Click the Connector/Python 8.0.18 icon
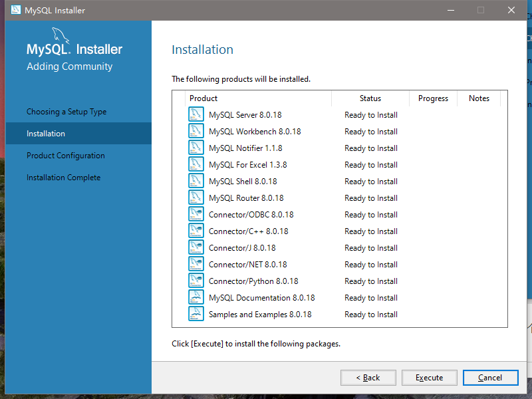Viewport: 532px width, 399px height. pyautogui.click(x=196, y=281)
